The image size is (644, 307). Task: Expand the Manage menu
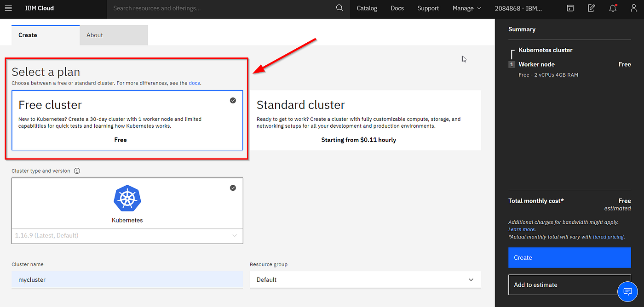point(467,8)
